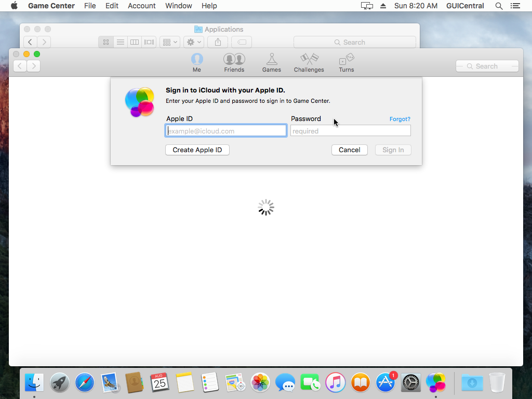Open the Window menu
Viewport: 532px width, 399px height.
[179, 6]
